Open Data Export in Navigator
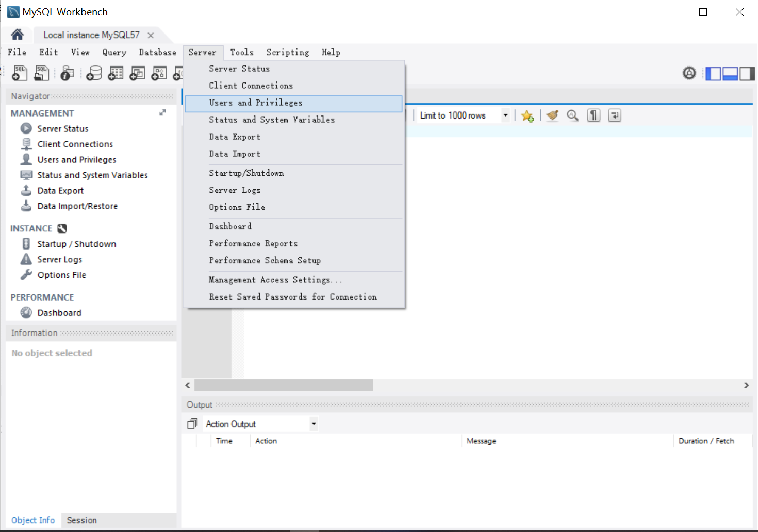The image size is (758, 532). point(60,190)
